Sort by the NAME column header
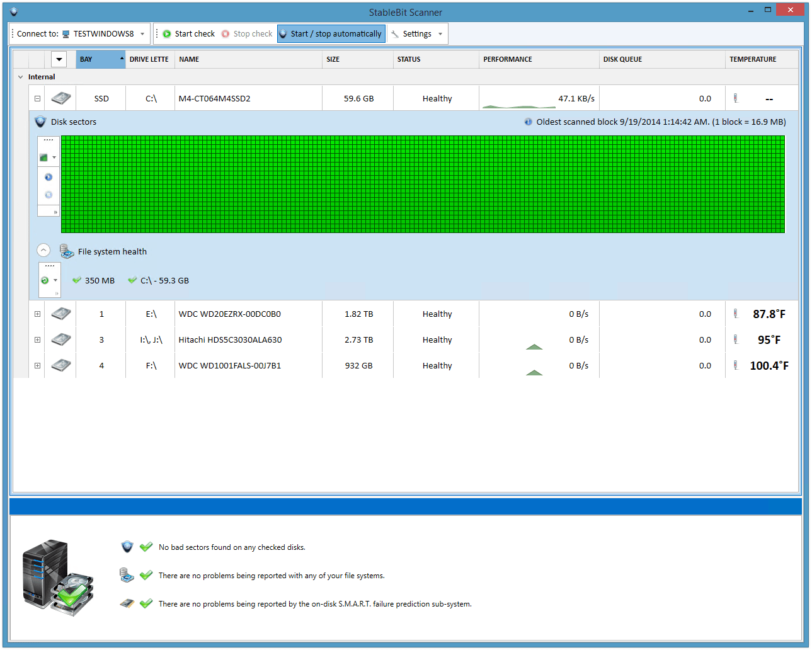812x650 pixels. click(189, 59)
